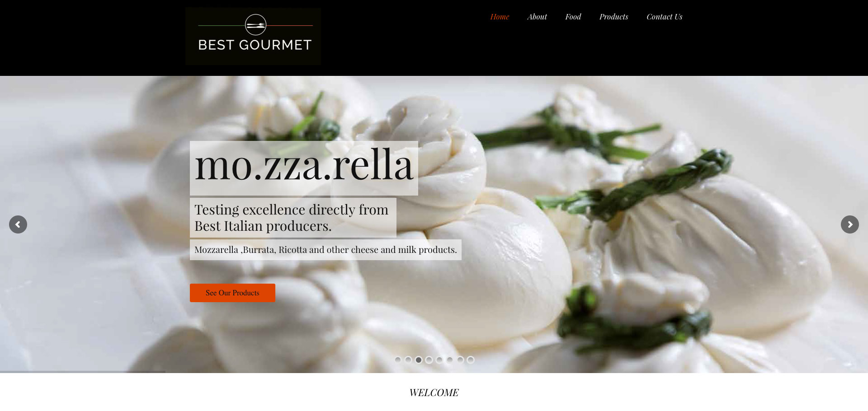Go to the Contact Us page
Viewport: 868px width, 411px height.
pyautogui.click(x=664, y=17)
